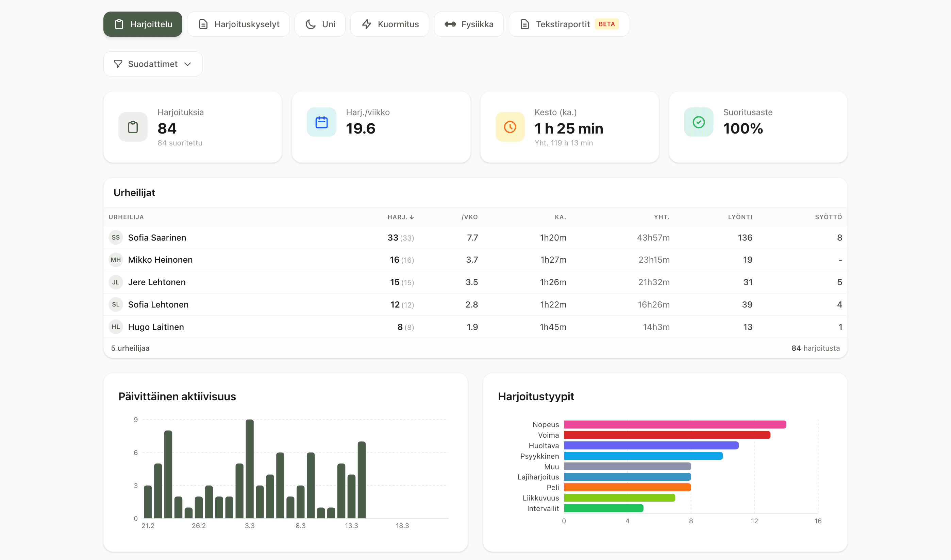The height and width of the screenshot is (560, 951).
Task: Click the checkmark icon in Suoritusaste card
Action: pyautogui.click(x=698, y=122)
